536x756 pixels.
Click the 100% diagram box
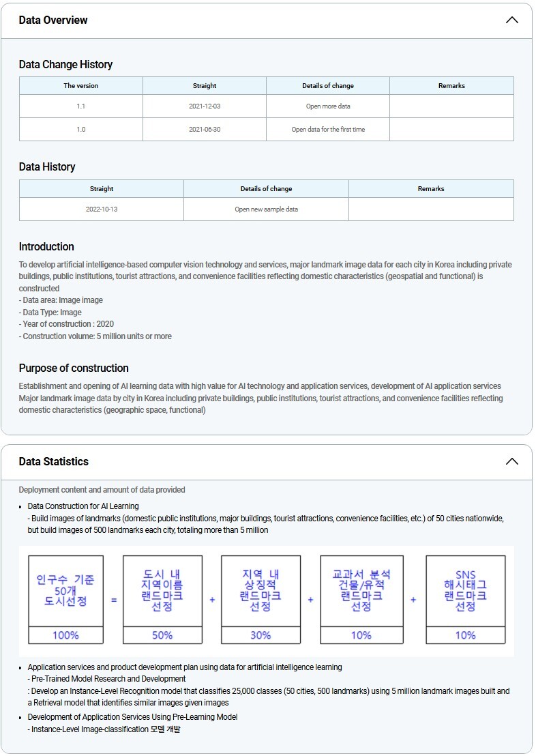[65, 599]
